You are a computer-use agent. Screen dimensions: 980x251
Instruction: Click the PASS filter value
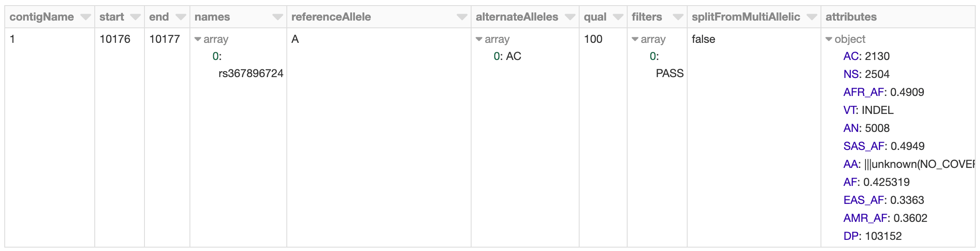coord(670,74)
